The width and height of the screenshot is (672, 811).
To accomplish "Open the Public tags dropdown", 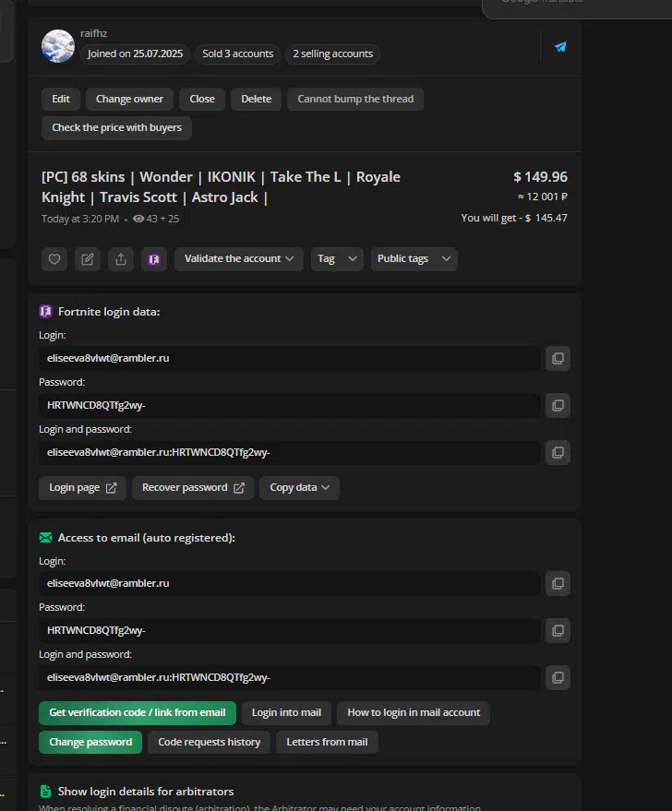I will pyautogui.click(x=414, y=259).
